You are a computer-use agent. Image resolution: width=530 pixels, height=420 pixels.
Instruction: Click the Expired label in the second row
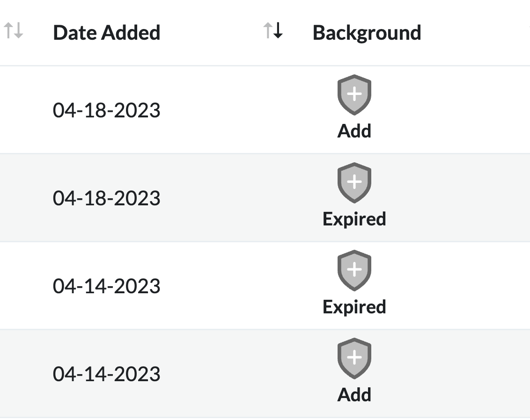354,218
